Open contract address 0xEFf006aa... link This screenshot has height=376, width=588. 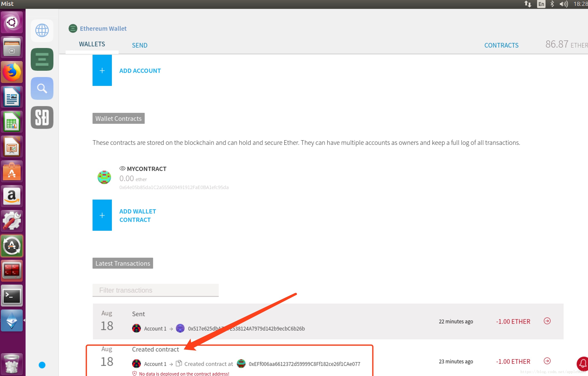[x=304, y=364]
